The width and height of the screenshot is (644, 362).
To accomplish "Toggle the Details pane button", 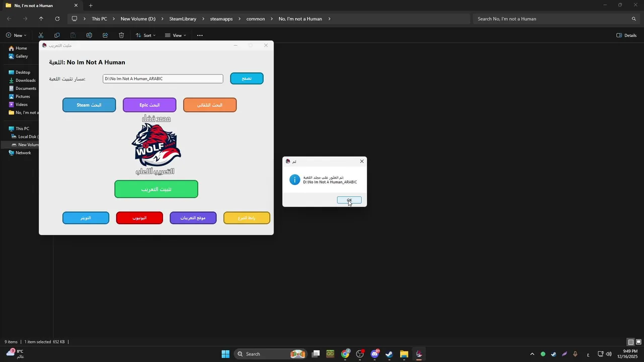I will pos(626,35).
